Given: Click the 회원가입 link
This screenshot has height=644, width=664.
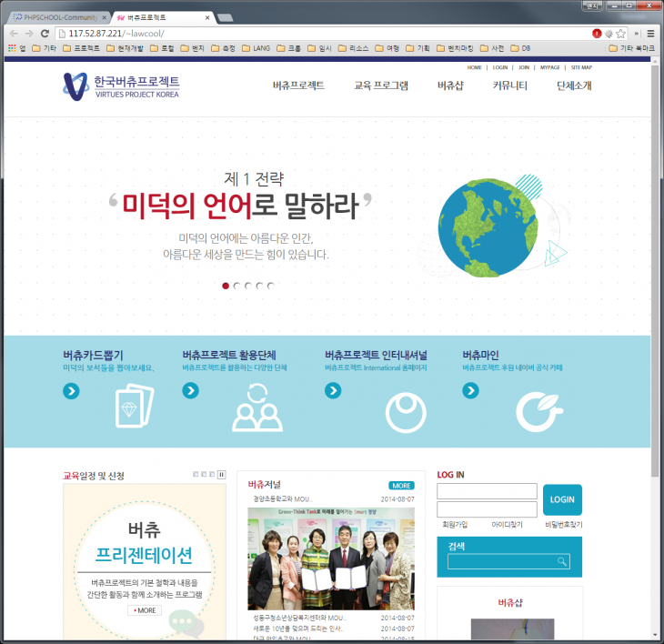Looking at the screenshot, I should [455, 525].
